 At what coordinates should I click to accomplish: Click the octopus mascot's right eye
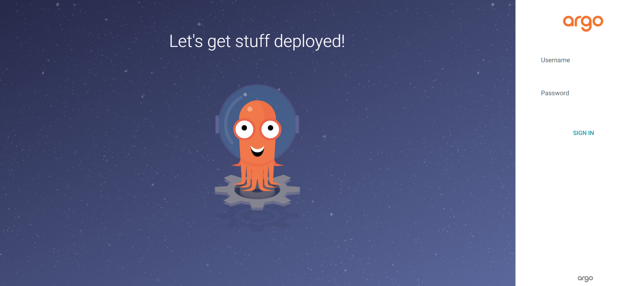pyautogui.click(x=270, y=129)
